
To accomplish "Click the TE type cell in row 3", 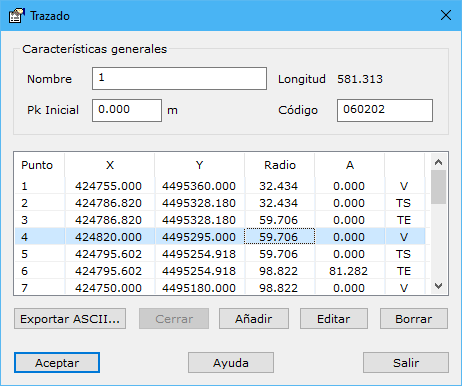I will click(404, 220).
